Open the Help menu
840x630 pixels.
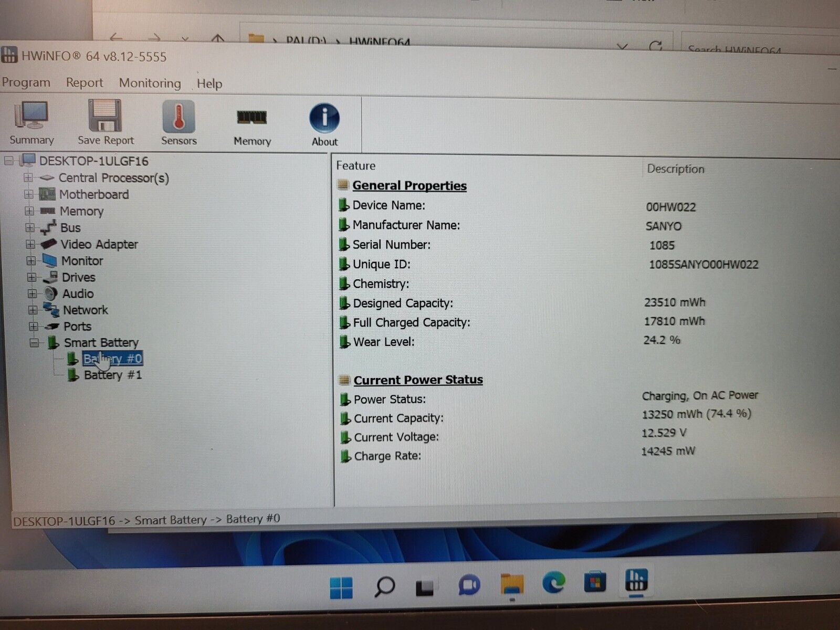click(x=209, y=83)
